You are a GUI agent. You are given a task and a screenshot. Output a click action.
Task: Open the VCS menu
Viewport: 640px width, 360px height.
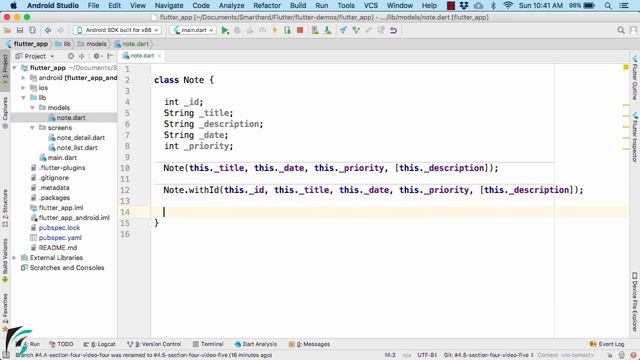pyautogui.click(x=371, y=5)
